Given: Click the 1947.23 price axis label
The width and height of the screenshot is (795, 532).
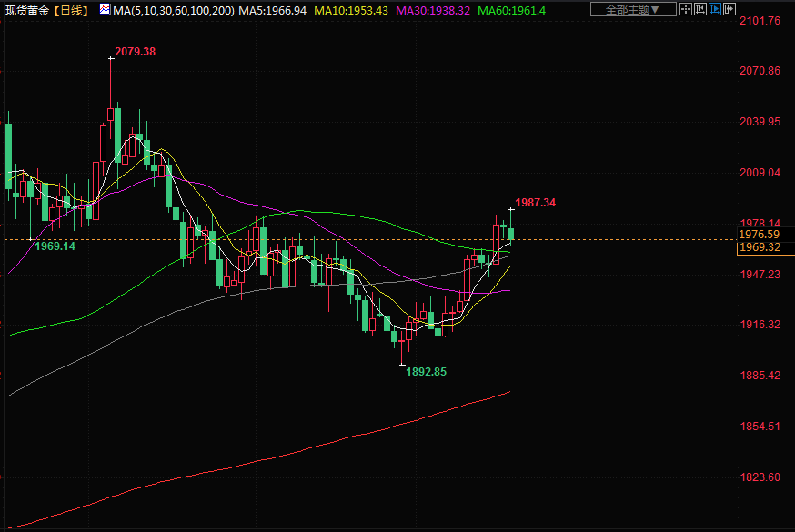Looking at the screenshot, I should [x=760, y=275].
